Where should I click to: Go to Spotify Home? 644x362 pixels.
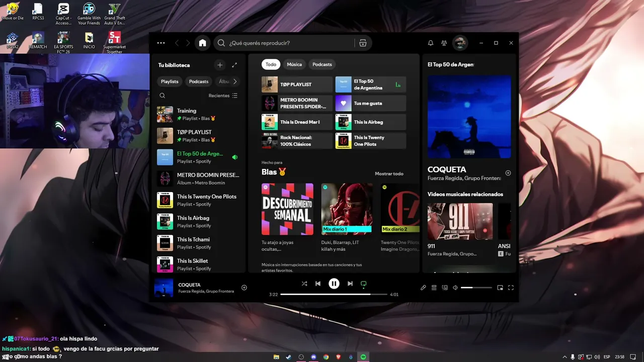click(x=202, y=43)
